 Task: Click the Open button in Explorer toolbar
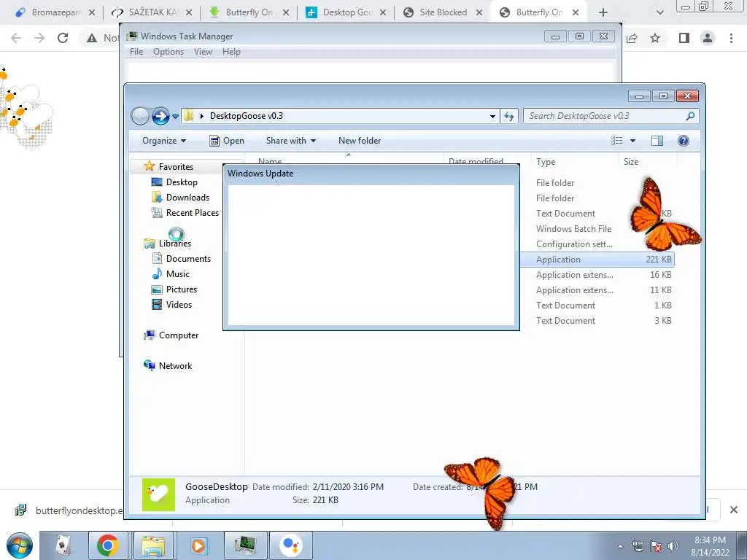[x=227, y=141]
